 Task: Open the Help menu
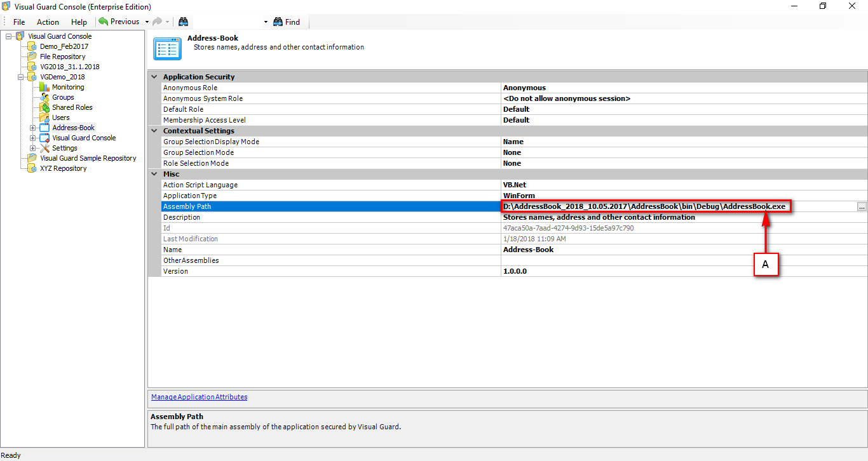click(x=79, y=22)
